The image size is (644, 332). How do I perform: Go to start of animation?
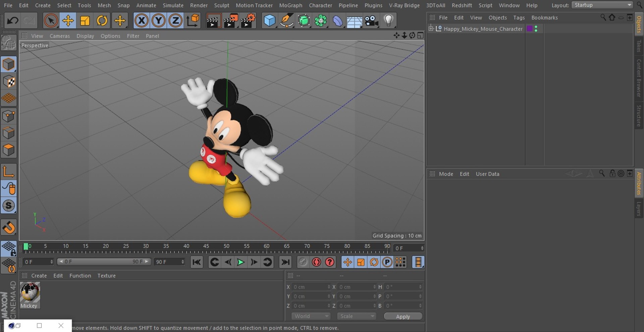197,262
